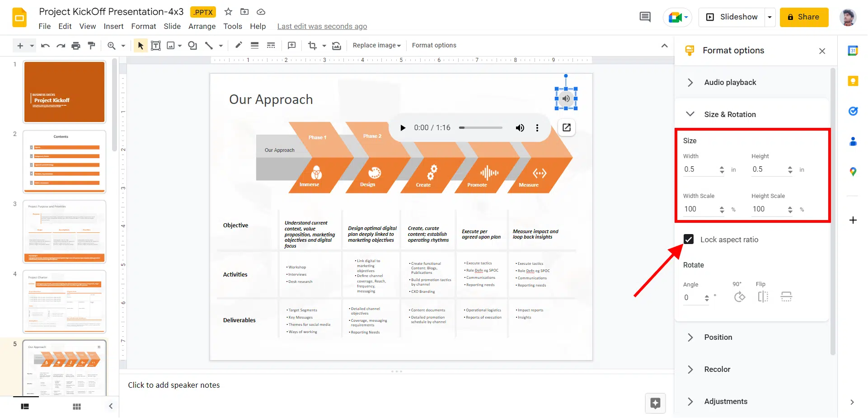This screenshot has width=868, height=418.
Task: Expand the Position section
Action: [x=718, y=337]
